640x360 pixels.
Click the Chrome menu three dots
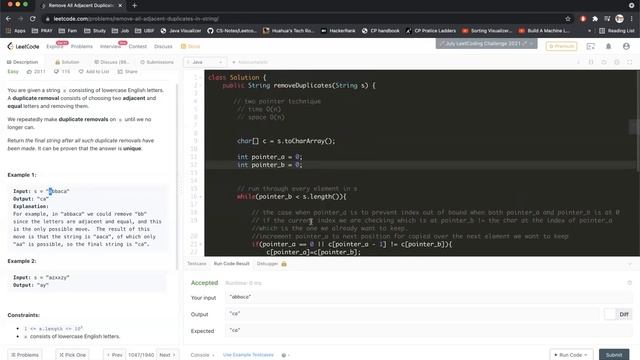pos(631,19)
